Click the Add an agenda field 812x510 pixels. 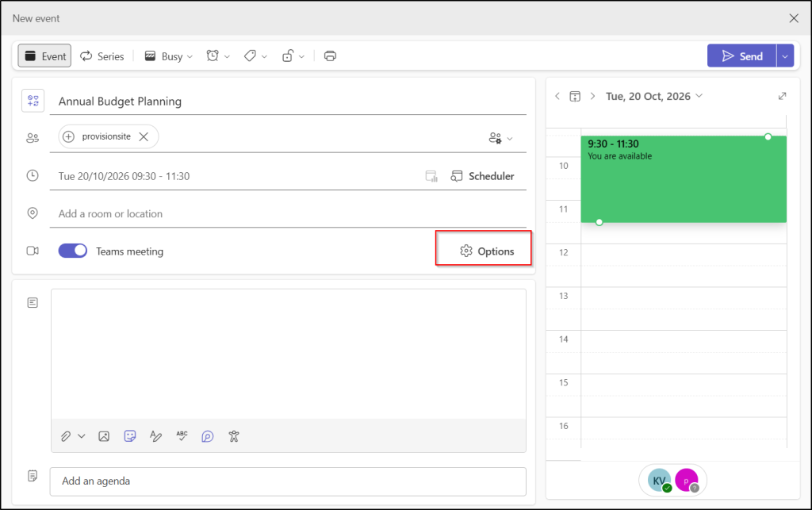coord(288,481)
